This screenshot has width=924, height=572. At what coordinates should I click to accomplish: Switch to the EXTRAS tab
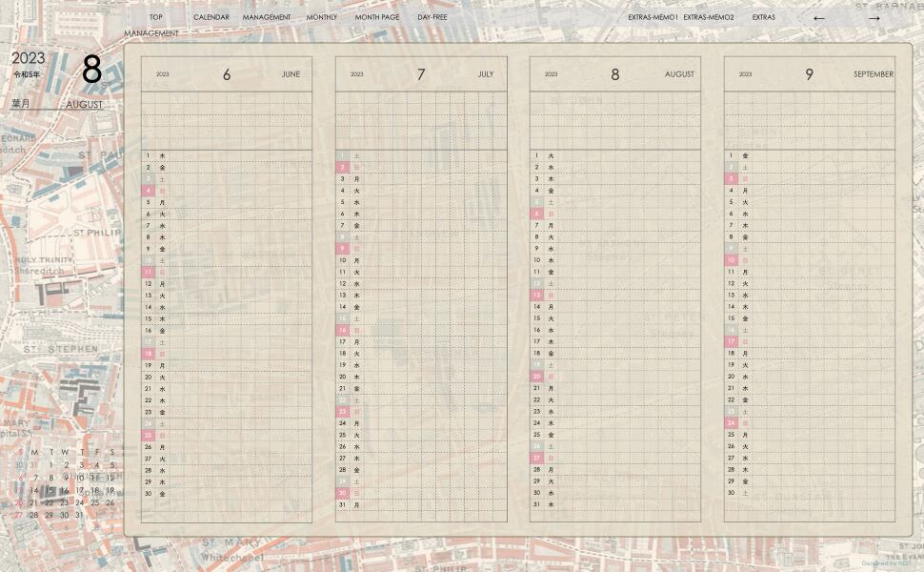coord(763,17)
